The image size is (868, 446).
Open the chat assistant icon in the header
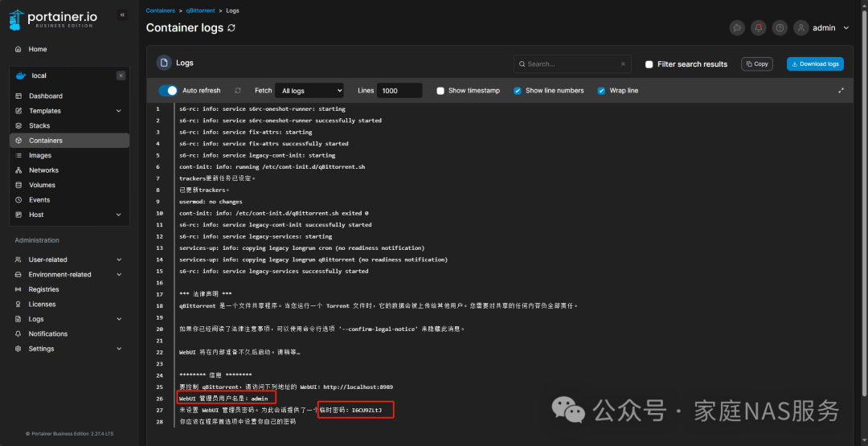coord(737,28)
